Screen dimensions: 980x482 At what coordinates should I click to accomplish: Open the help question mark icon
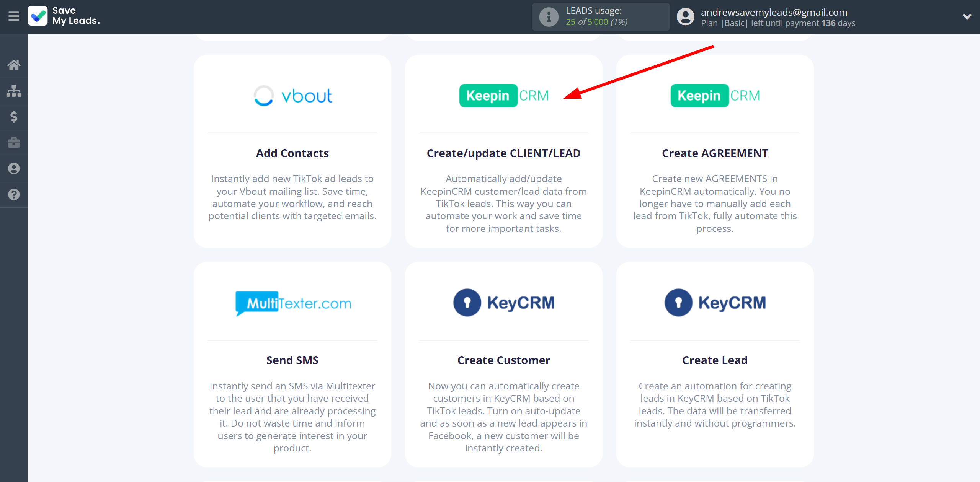[14, 195]
